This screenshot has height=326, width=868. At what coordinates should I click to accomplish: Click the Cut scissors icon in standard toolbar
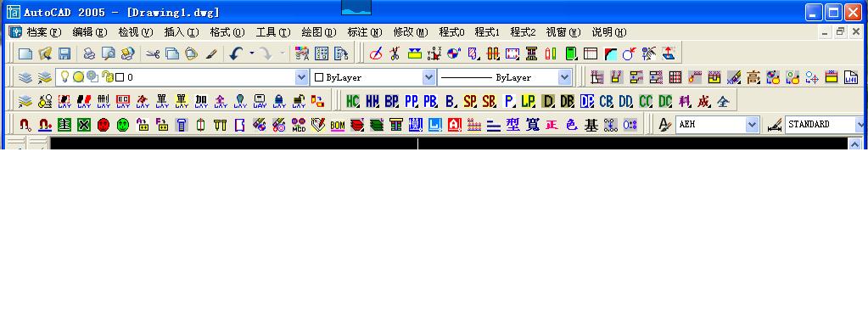153,53
